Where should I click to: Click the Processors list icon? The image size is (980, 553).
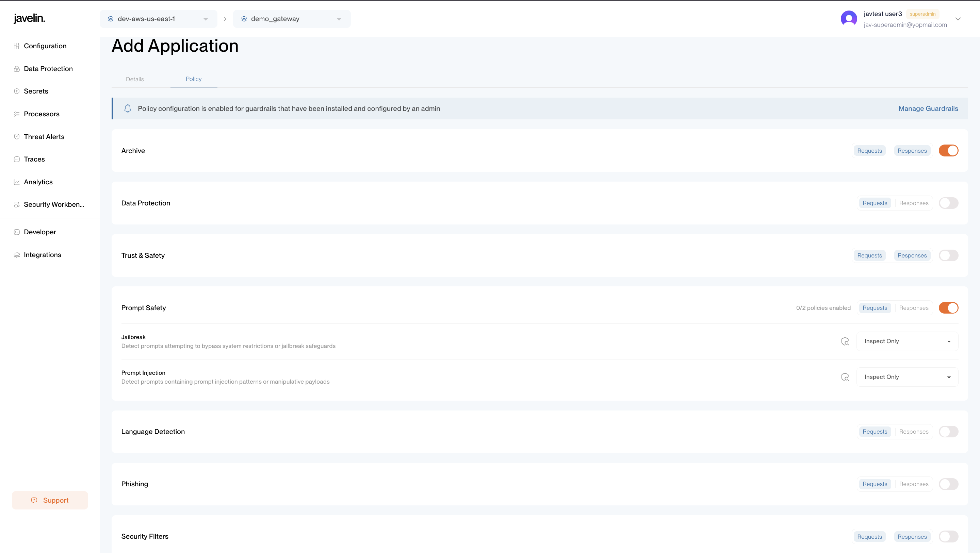pos(17,114)
